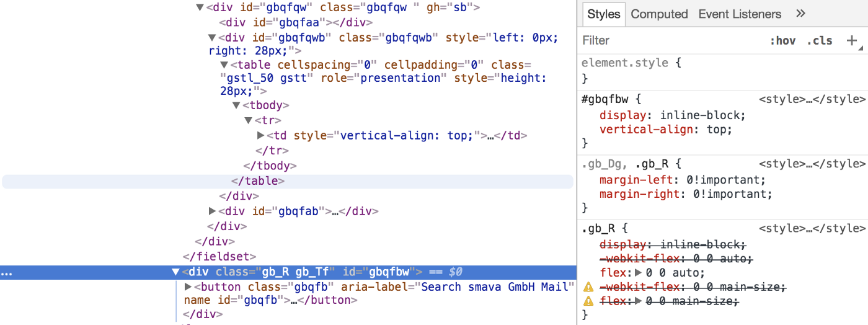Toggle the .cls element classes panel

(819, 41)
